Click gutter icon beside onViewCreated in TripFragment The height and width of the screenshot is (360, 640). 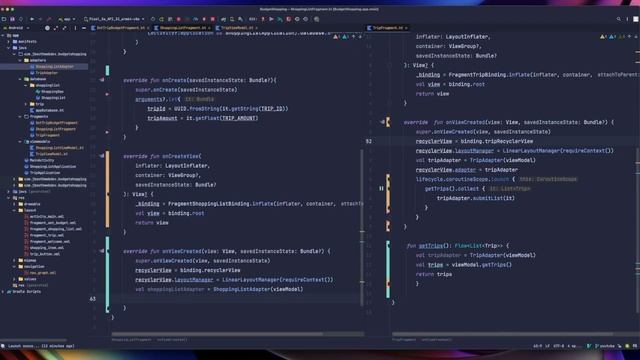pyautogui.click(x=382, y=122)
